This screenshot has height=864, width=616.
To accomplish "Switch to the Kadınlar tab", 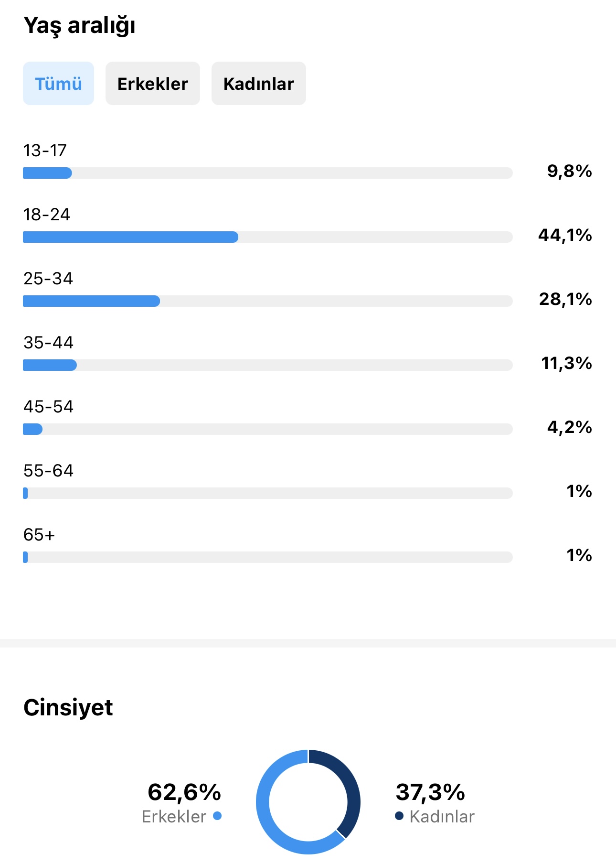I will point(258,84).
